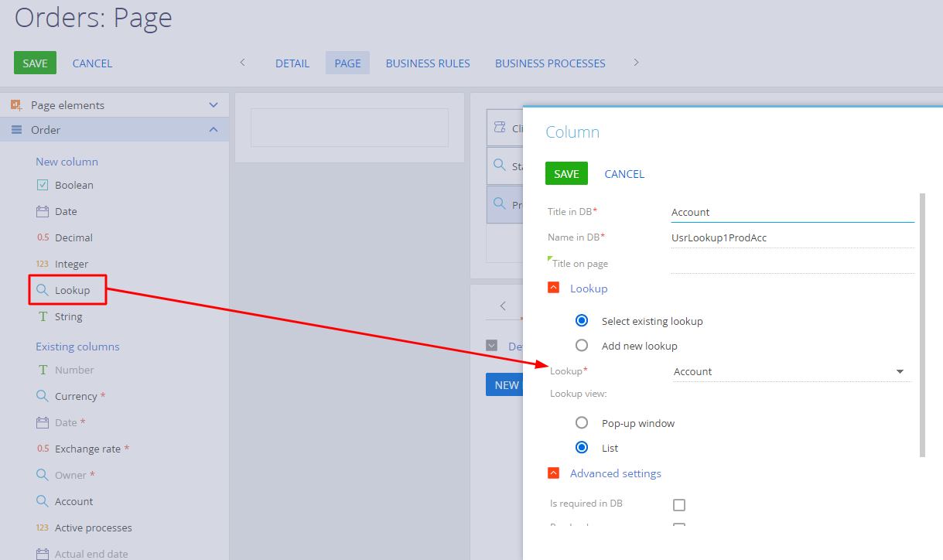This screenshot has height=560, width=943.
Task: Select the Boolean new column icon
Action: 43,185
